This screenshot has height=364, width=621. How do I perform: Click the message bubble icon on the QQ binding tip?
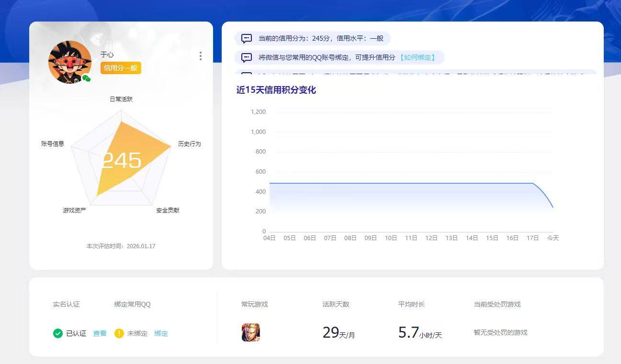246,57
